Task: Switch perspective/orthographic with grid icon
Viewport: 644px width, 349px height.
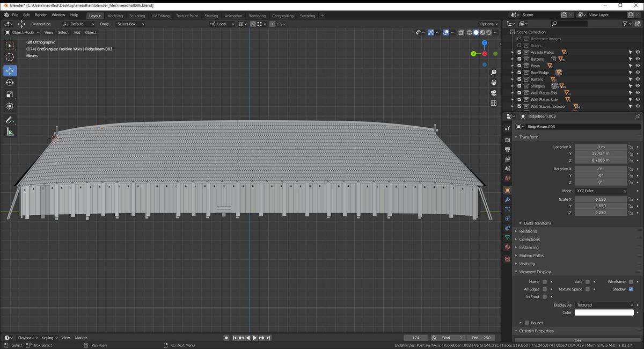Action: tap(494, 103)
